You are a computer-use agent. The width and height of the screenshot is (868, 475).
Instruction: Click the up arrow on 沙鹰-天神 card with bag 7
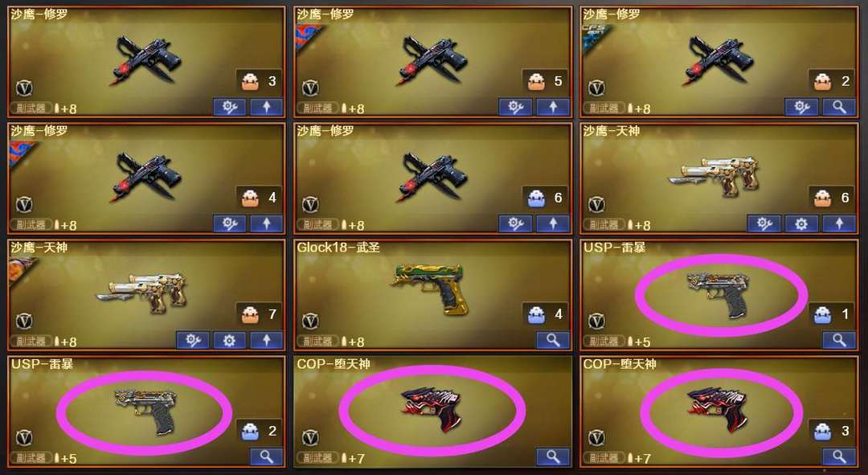267,340
